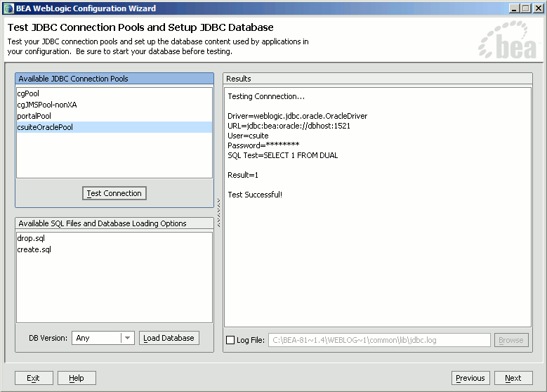Click the URL=jdbc:bea:oracle://dbhost:1521 line

point(289,126)
